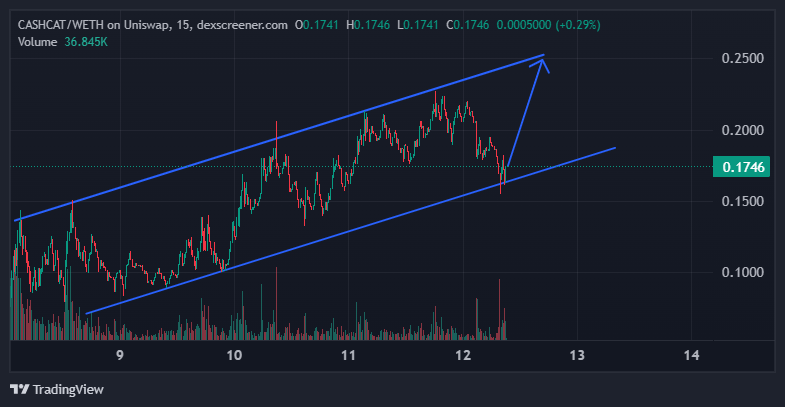Click the open price O0.1741
This screenshot has width=785, height=407.
point(317,25)
